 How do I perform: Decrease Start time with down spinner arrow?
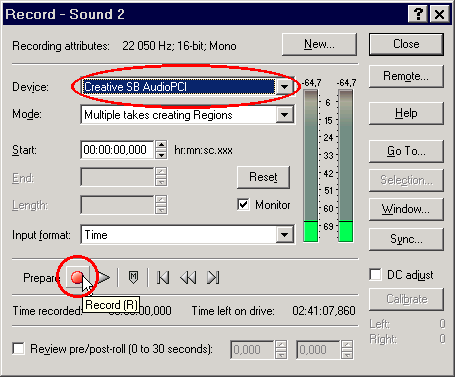[x=161, y=155]
